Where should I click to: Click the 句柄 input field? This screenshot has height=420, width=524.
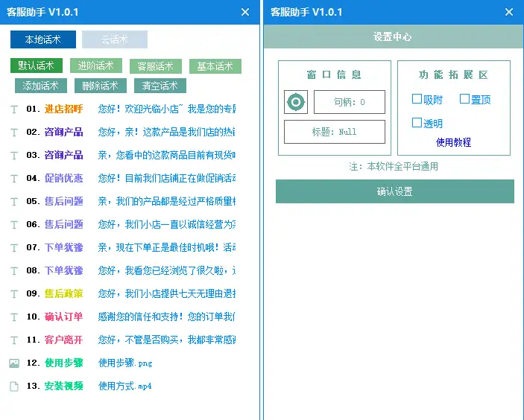pyautogui.click(x=349, y=102)
